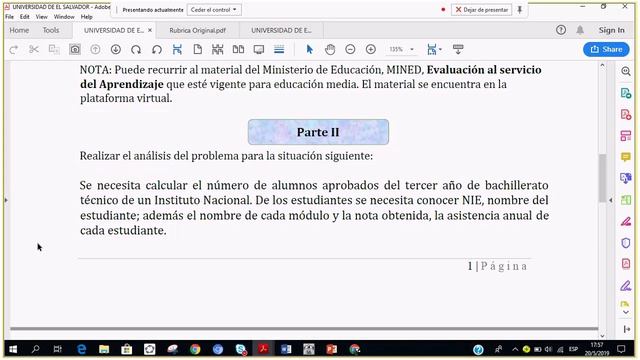Click the vertical document scrollbar thumb

pyautogui.click(x=602, y=178)
